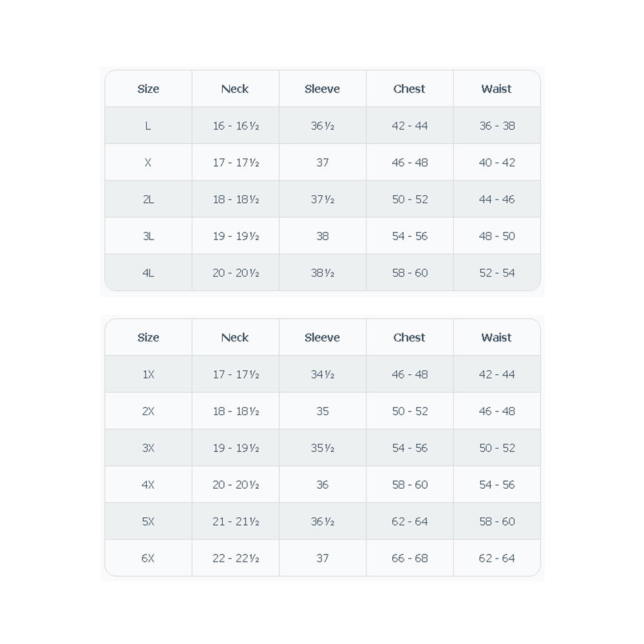Select waist value 62 - 64

click(x=497, y=558)
